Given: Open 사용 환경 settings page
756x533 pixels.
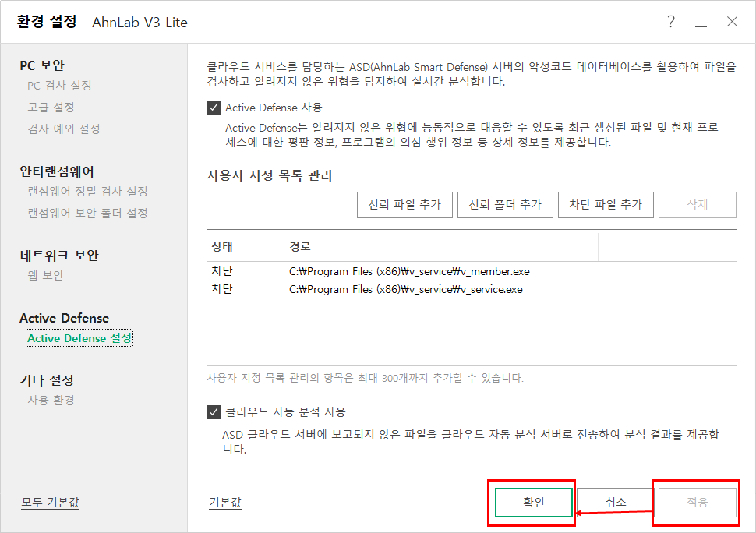Looking at the screenshot, I should tap(51, 400).
